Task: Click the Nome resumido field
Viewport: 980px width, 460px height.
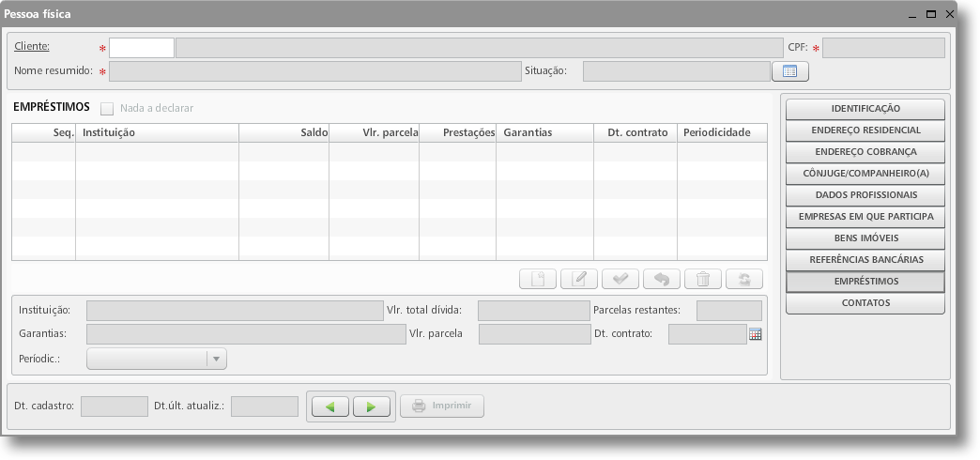Action: (x=315, y=71)
